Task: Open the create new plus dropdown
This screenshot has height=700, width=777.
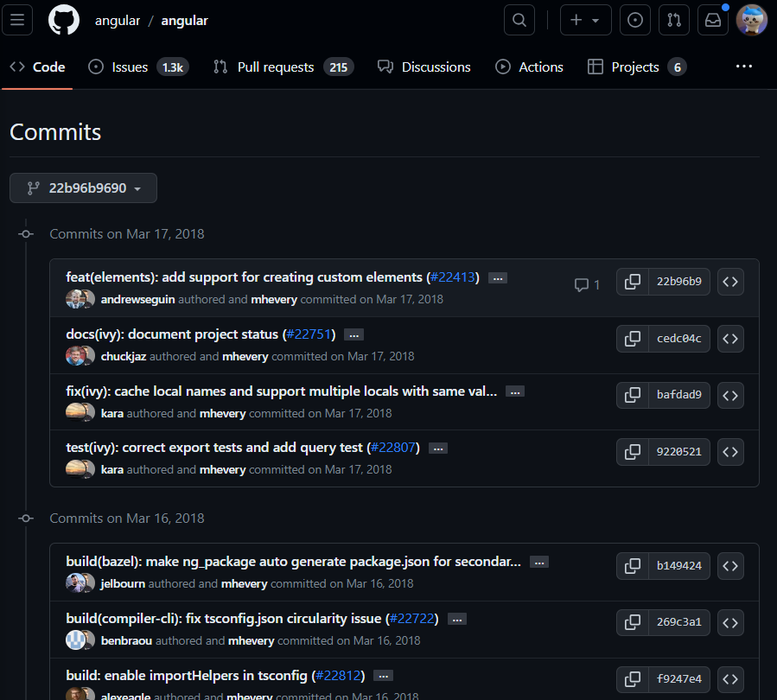Action: point(585,20)
